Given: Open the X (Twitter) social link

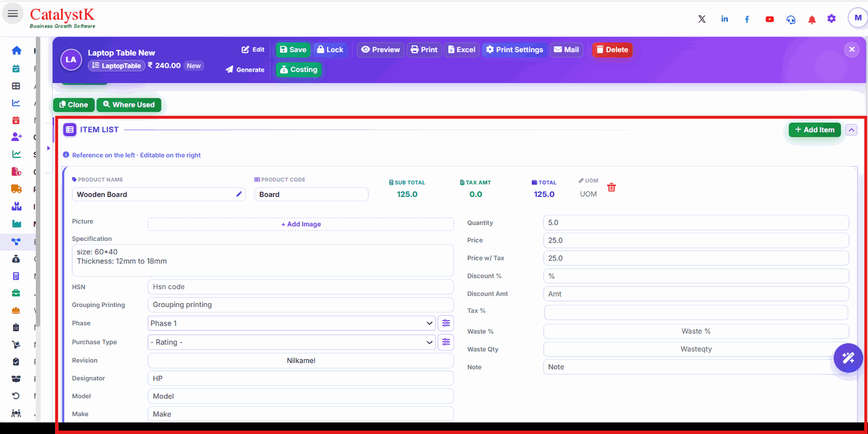Looking at the screenshot, I should (702, 19).
